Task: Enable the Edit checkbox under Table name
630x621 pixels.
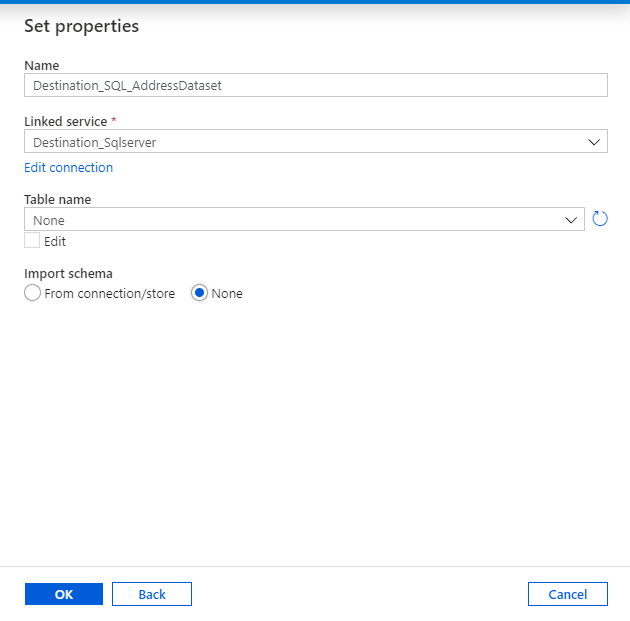Action: [x=33, y=241]
